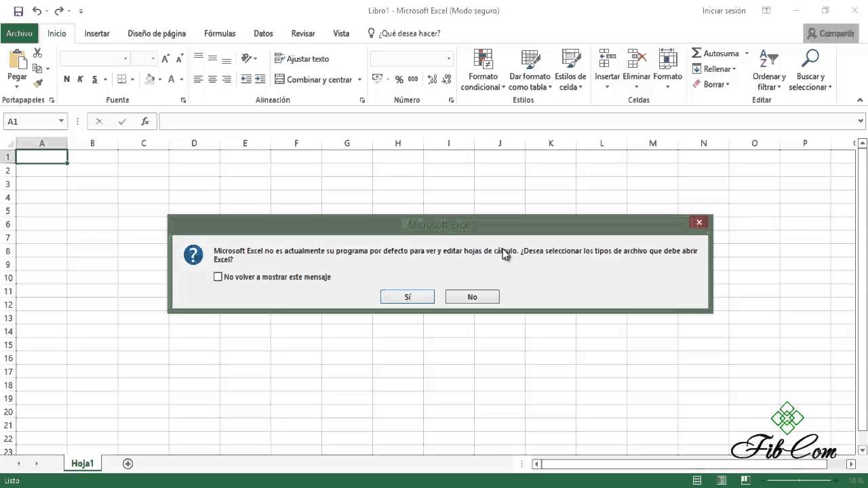Click the Save icon in quick access toolbar

[x=18, y=11]
